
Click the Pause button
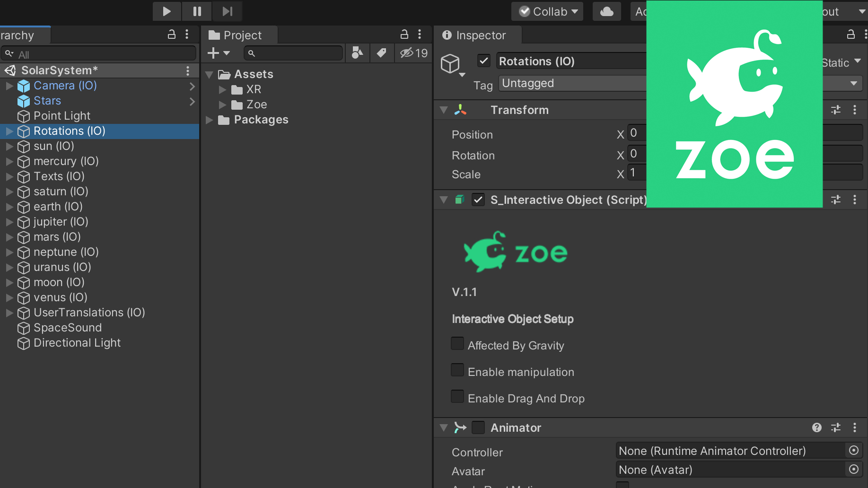pos(197,11)
